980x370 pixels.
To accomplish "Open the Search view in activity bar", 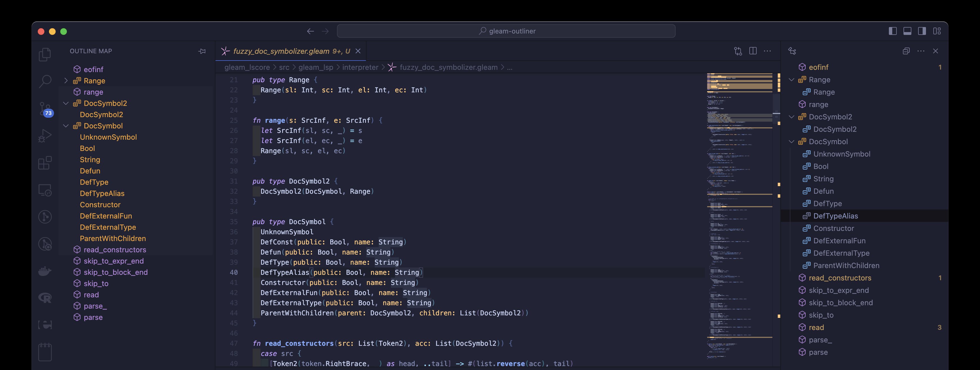I will [x=45, y=81].
